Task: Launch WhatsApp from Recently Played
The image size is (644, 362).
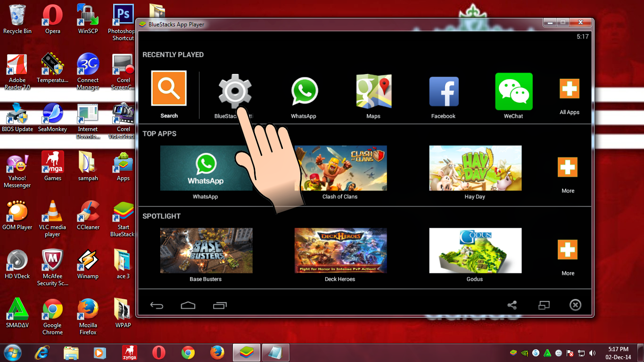Action: coord(304,91)
